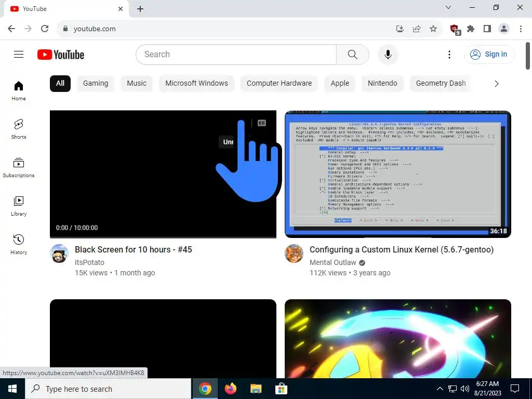Screen dimensions: 532x399
Task: Open History from the sidebar
Action: click(19, 244)
